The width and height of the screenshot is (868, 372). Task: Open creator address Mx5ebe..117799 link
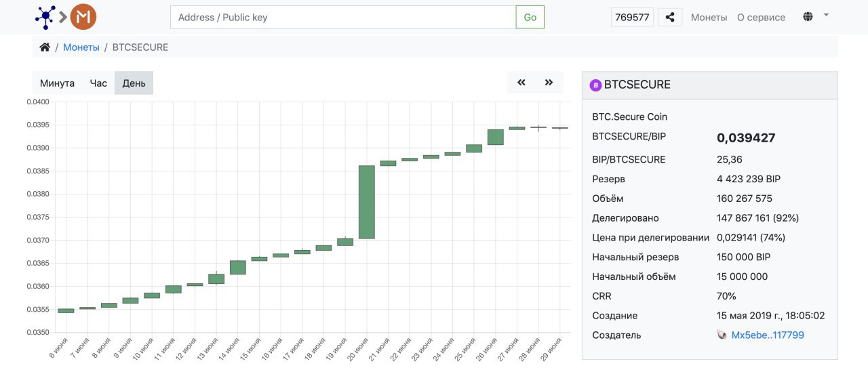click(x=768, y=335)
